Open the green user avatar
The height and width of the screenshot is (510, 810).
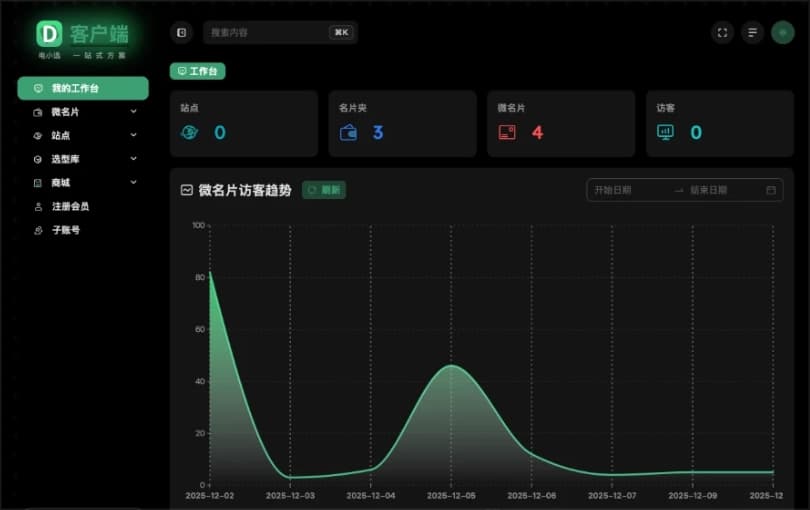[783, 33]
